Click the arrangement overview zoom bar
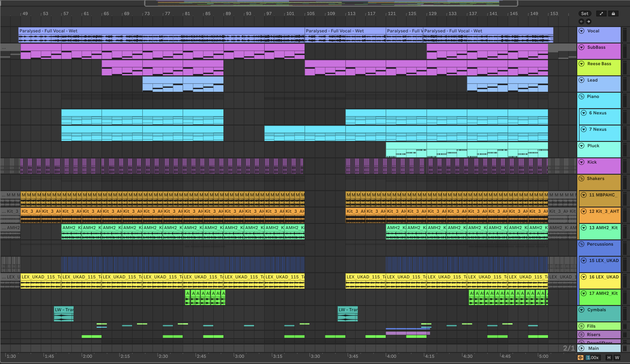This screenshot has width=630, height=364. tap(331, 3)
